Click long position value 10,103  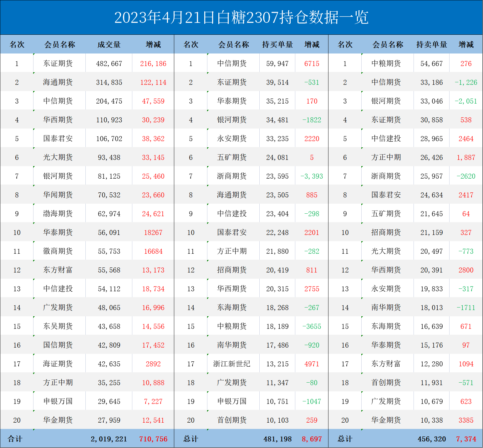point(277,420)
